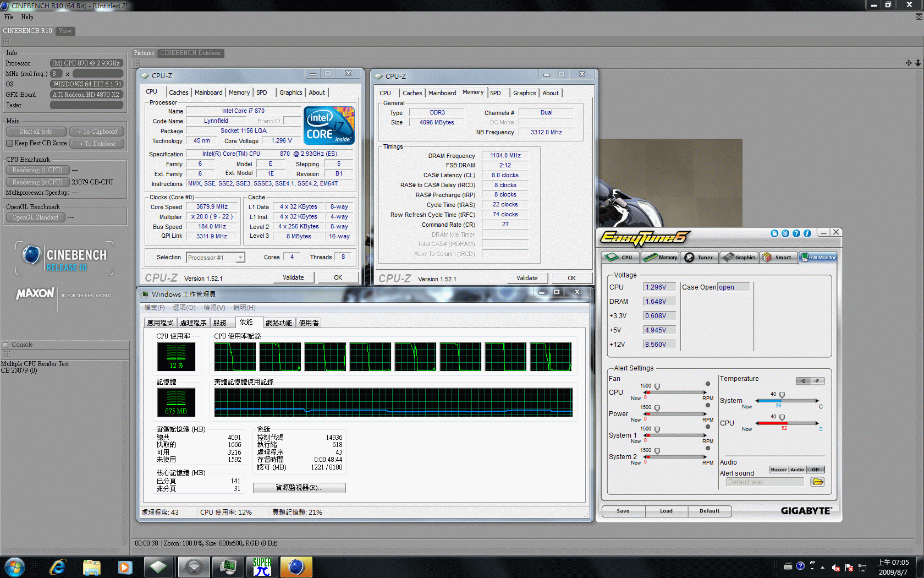
Task: Enable Keep Best CB Score checkbox
Action: [x=9, y=144]
